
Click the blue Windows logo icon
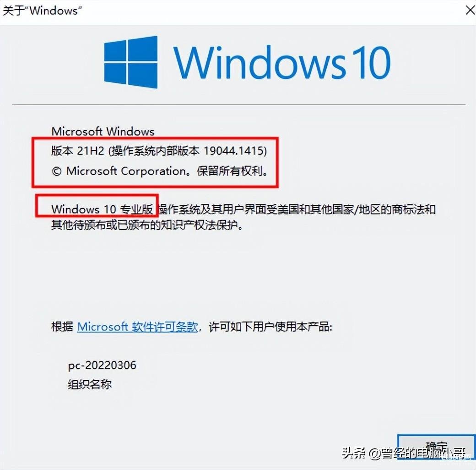(130, 62)
